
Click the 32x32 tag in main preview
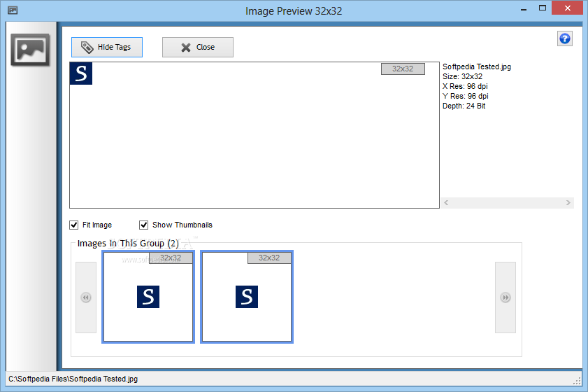pos(403,69)
